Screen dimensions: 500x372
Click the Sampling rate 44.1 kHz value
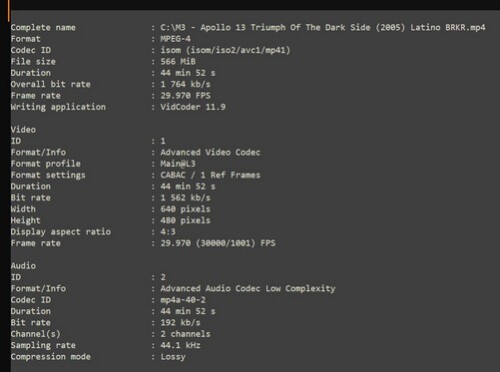(180, 345)
